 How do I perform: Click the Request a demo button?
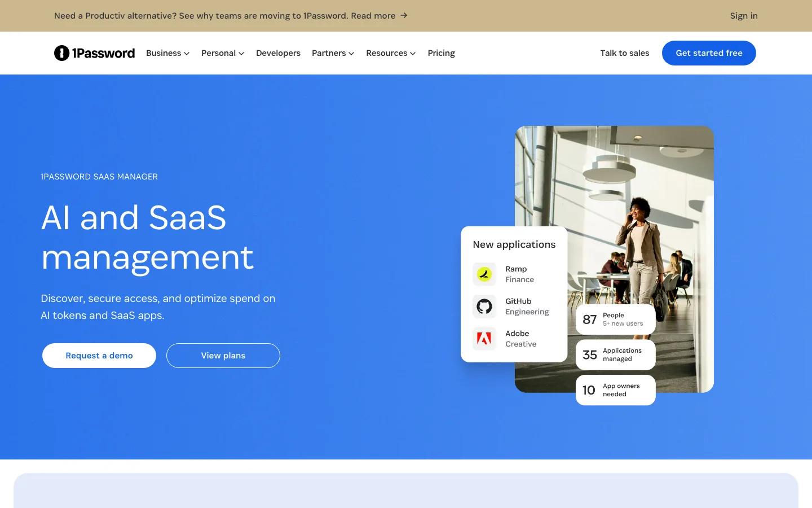pyautogui.click(x=99, y=356)
